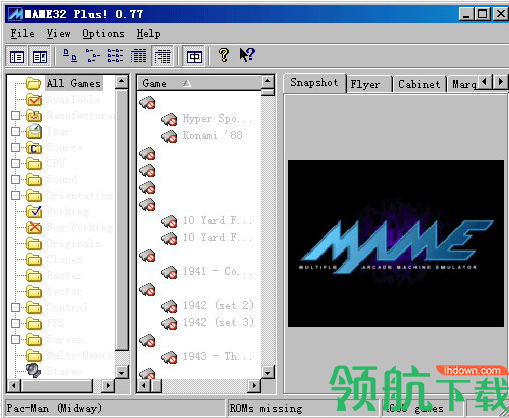The width and height of the screenshot is (509, 418).
Task: Select the Working folder with blue check
Action: point(68,211)
